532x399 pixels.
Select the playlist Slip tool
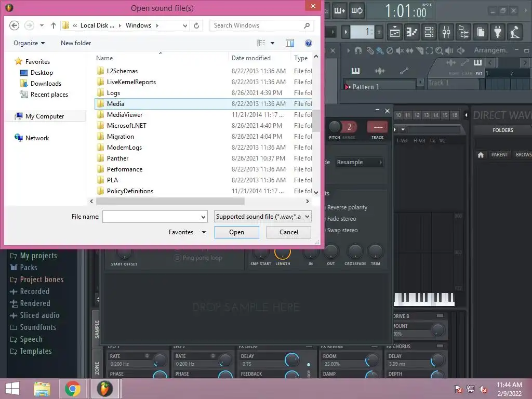click(410, 51)
